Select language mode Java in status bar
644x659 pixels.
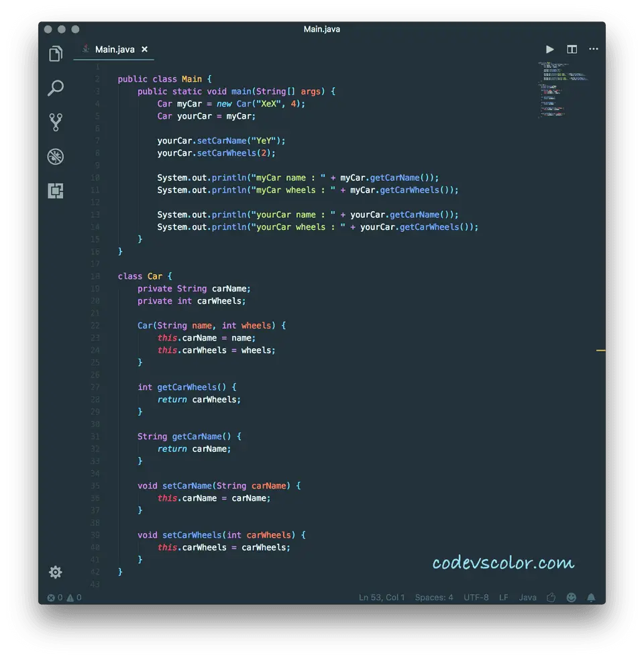click(x=527, y=597)
